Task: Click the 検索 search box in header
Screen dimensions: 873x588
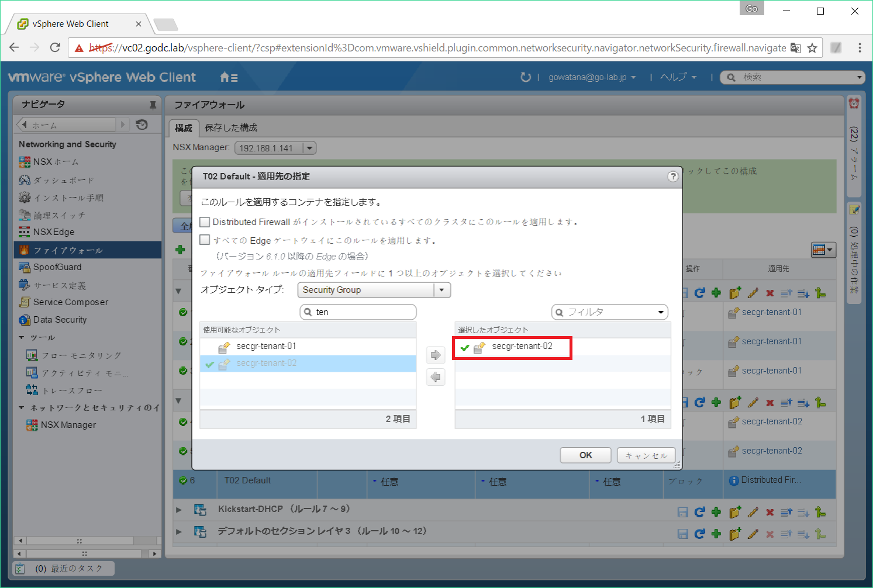Action: 792,77
